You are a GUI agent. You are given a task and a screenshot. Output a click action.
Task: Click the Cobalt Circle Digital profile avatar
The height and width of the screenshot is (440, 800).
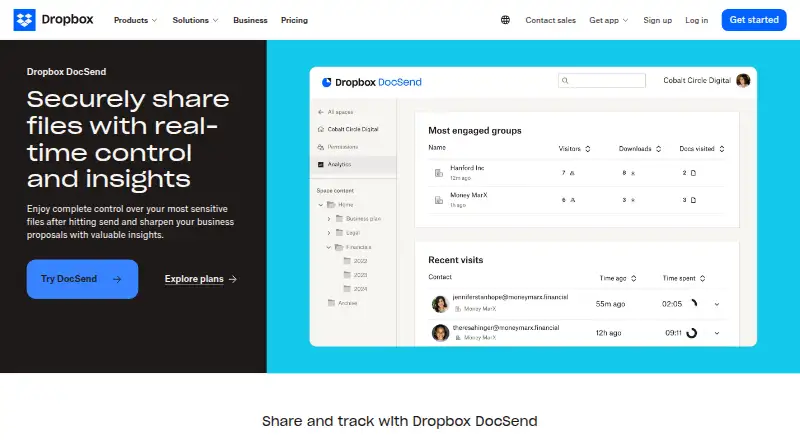pyautogui.click(x=743, y=81)
